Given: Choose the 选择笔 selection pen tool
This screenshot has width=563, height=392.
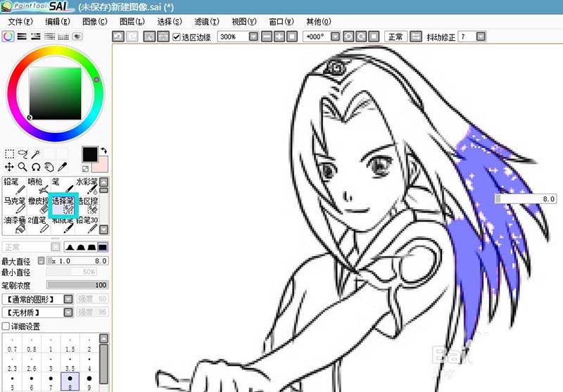Looking at the screenshot, I should point(63,205).
